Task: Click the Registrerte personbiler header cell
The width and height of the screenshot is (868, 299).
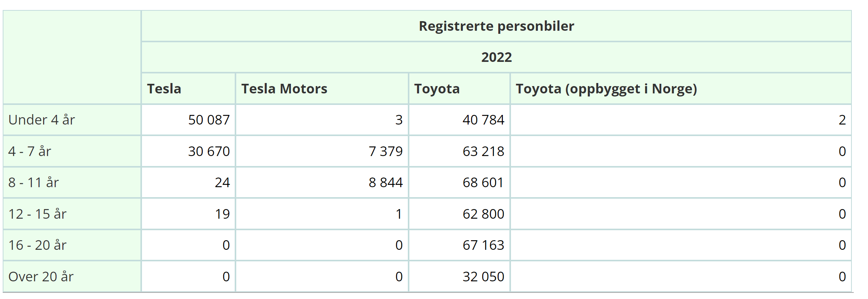Action: click(x=496, y=26)
